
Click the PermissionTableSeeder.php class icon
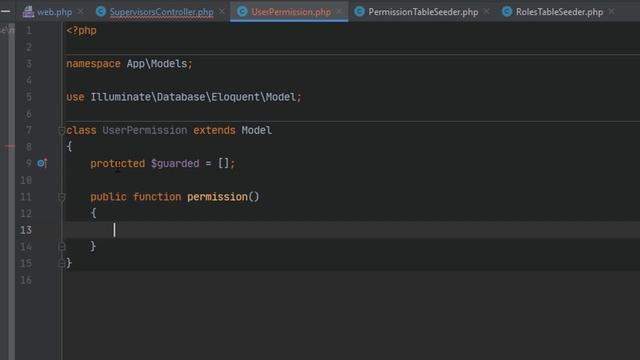(360, 11)
